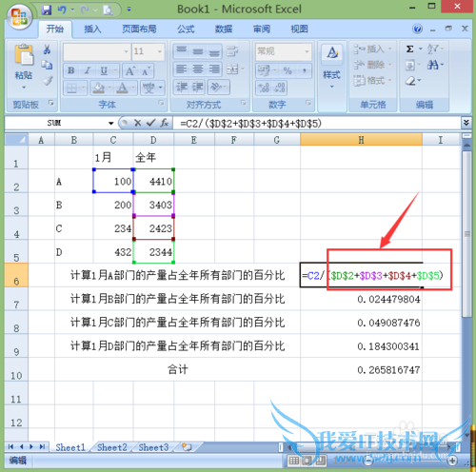
Task: Click the Insert Function fx button
Action: (x=164, y=123)
